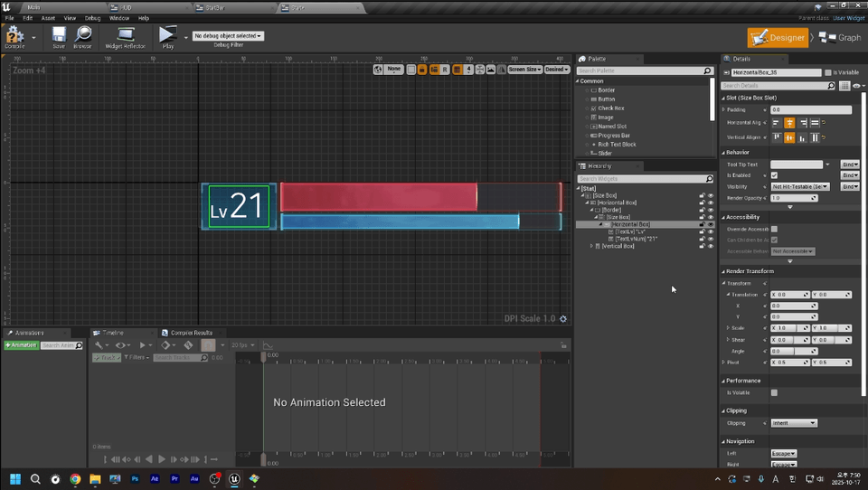Image resolution: width=868 pixels, height=490 pixels.
Task: Toggle the Is Variable checkbox
Action: (828, 72)
